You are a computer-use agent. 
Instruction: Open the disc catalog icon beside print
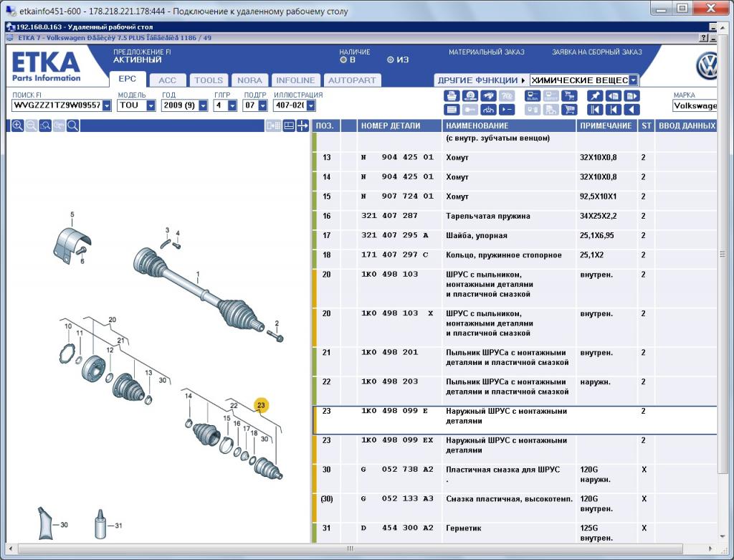point(470,96)
